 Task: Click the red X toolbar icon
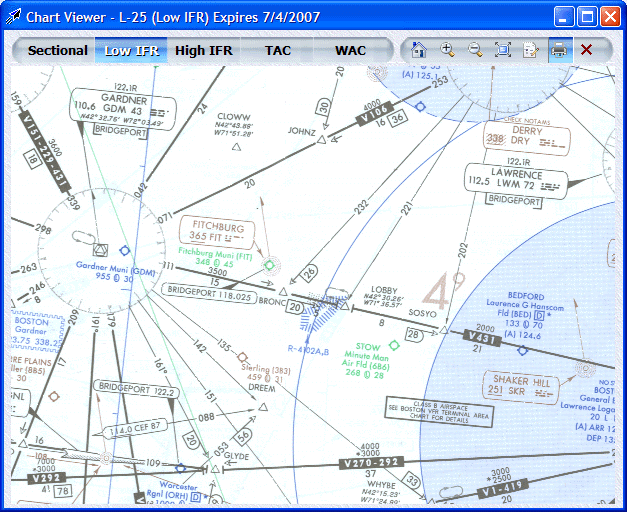587,50
